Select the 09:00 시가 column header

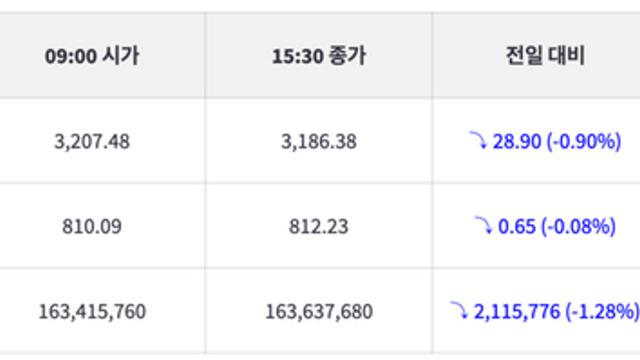92,56
